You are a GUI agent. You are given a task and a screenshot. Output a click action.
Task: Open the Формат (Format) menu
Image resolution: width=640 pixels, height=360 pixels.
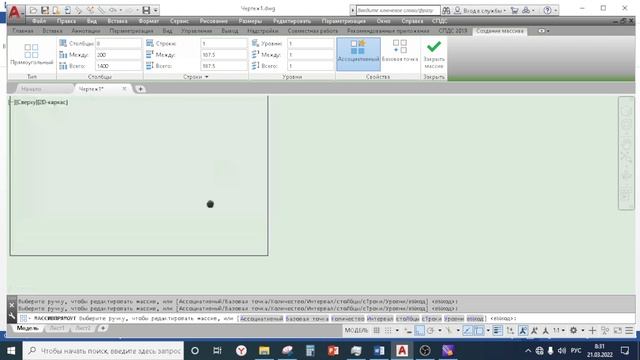pyautogui.click(x=149, y=21)
